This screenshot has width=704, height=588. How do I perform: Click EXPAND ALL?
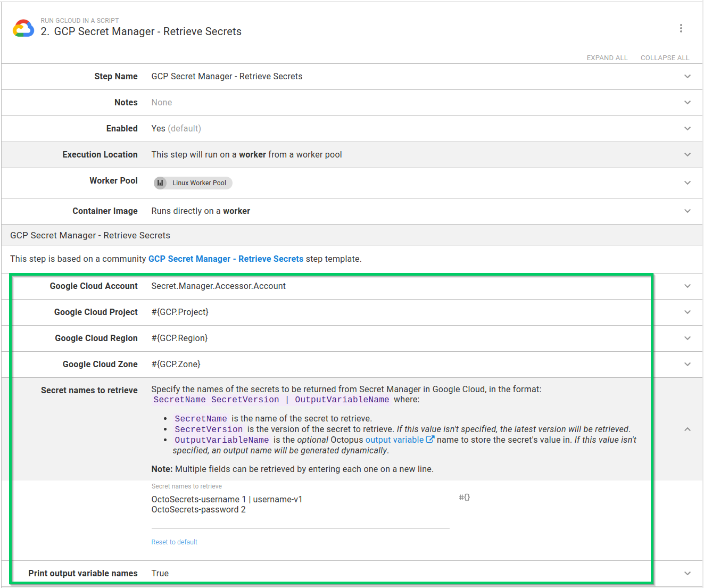point(607,57)
